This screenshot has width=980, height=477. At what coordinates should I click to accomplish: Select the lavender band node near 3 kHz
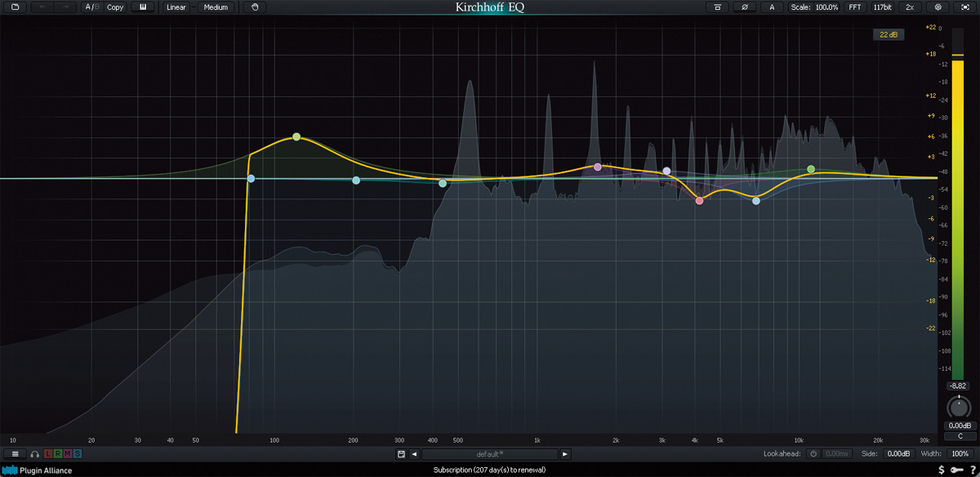[x=666, y=172]
